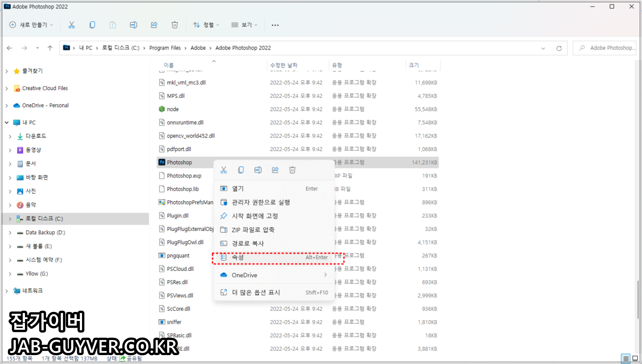This screenshot has height=364, width=642.
Task: Expand the Creative Cloud Files tree node
Action: click(x=7, y=88)
